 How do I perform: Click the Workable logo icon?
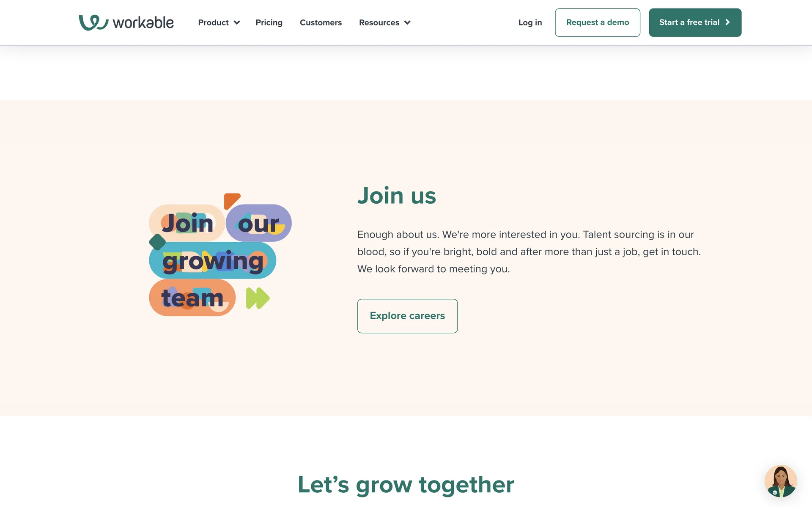pyautogui.click(x=93, y=22)
